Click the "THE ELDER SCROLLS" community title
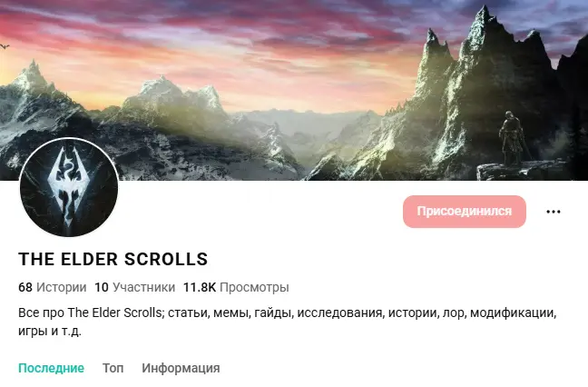588x387 pixels. [x=113, y=260]
